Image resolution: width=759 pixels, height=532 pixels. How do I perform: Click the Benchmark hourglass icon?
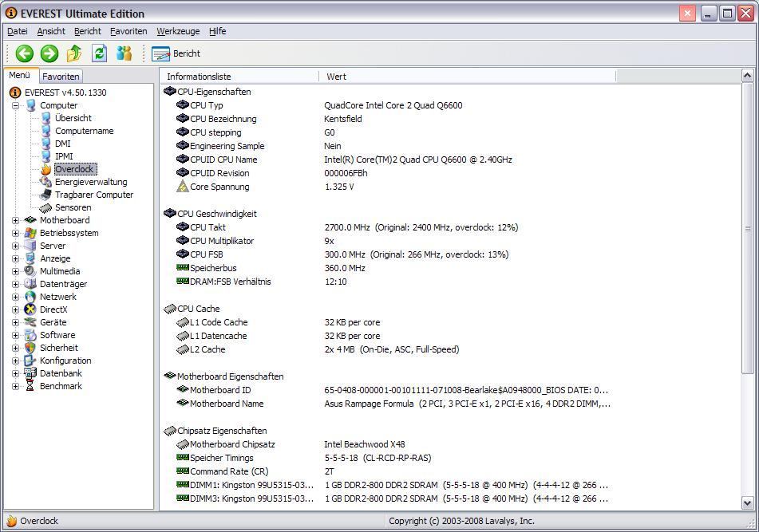point(30,386)
